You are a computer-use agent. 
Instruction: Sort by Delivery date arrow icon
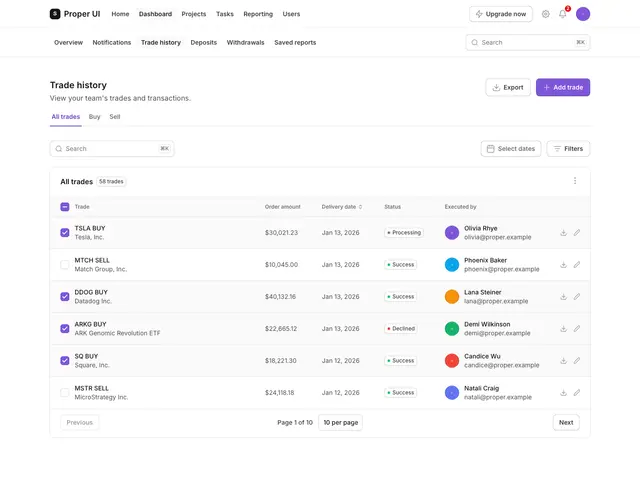360,207
